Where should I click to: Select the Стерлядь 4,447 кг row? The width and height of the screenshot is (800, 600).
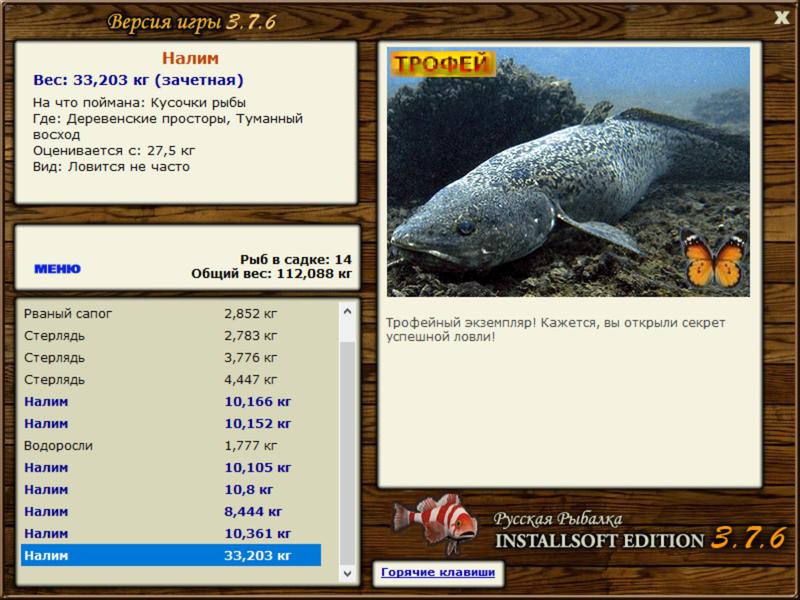[x=171, y=380]
